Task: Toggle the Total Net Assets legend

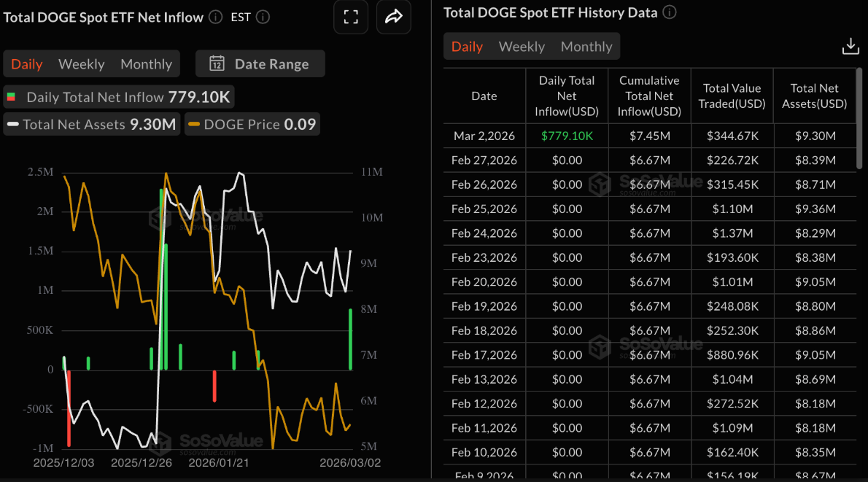Action: (x=91, y=124)
